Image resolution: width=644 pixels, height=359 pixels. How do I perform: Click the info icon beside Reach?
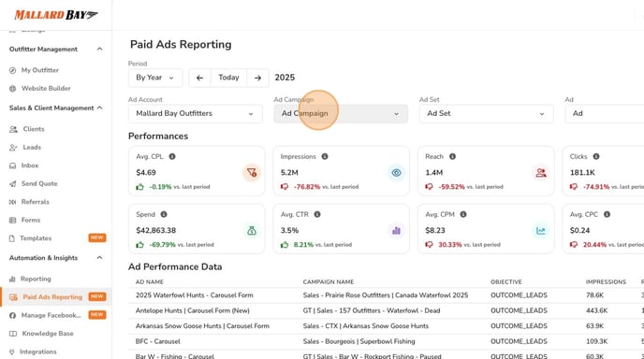click(x=452, y=156)
